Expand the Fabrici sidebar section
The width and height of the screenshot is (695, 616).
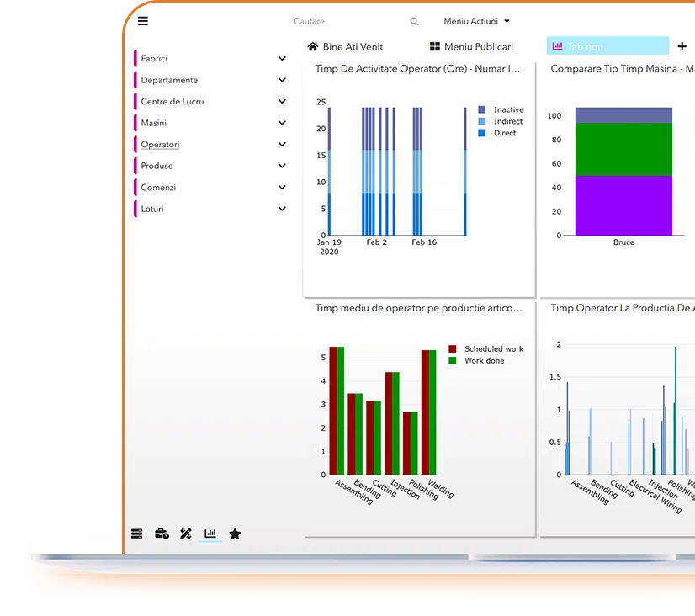click(282, 59)
